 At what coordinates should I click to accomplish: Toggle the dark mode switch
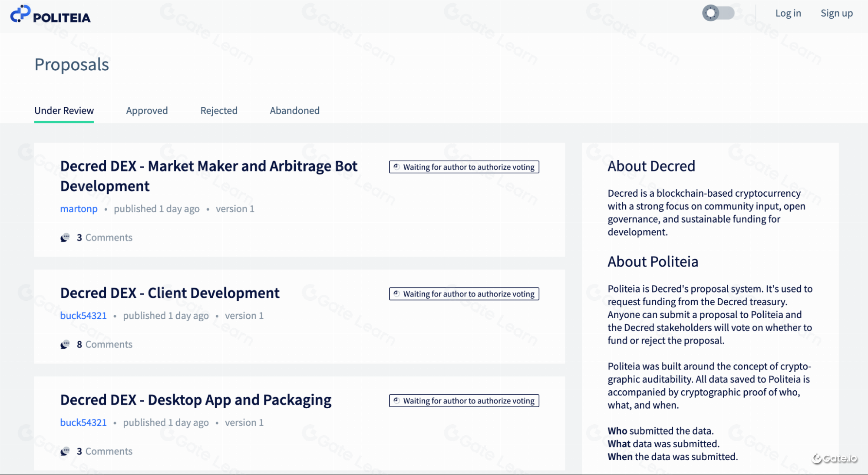coord(718,13)
